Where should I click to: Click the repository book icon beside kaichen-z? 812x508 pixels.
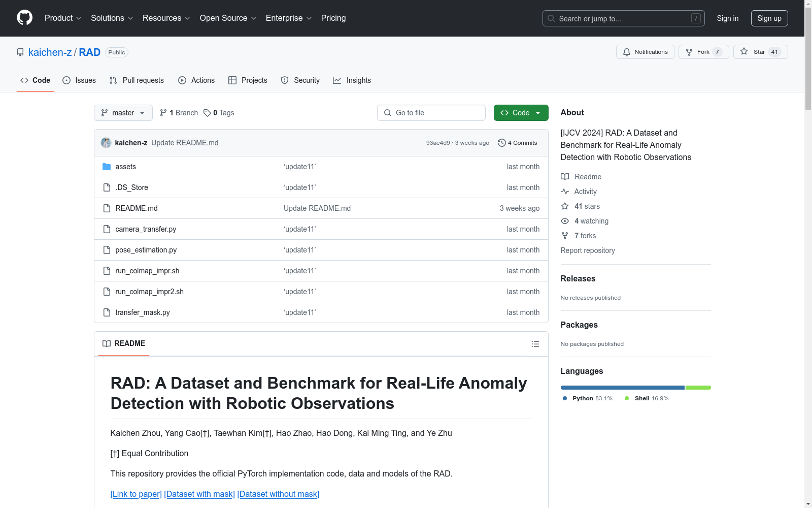20,52
